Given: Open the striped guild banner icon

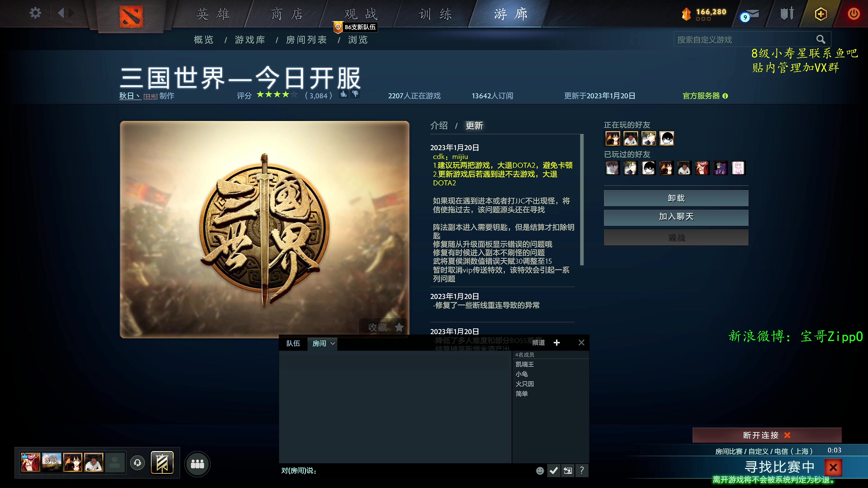Looking at the screenshot, I should click(x=162, y=463).
